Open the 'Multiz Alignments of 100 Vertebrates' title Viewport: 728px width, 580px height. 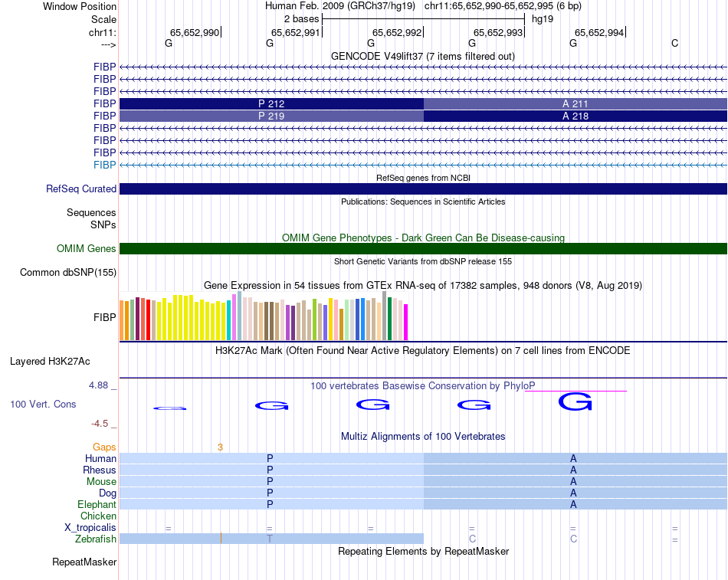click(x=423, y=437)
